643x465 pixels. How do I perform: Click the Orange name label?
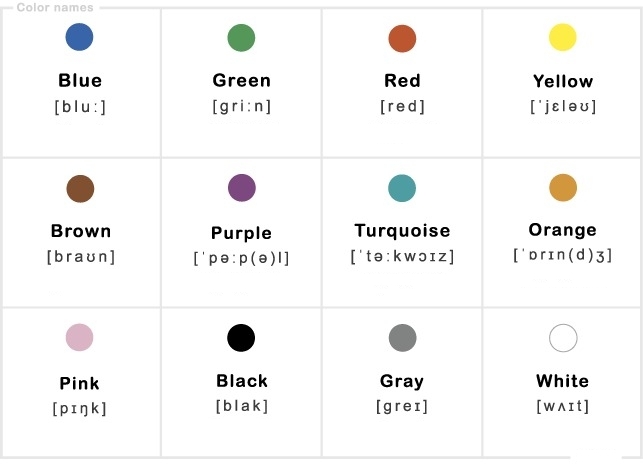click(x=563, y=230)
